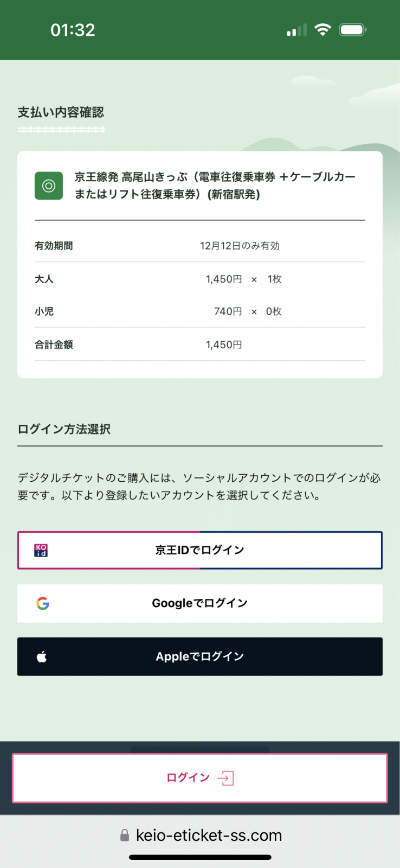Tap the padlock icon in address bar
Image resolution: width=400 pixels, height=868 pixels.
click(x=125, y=835)
